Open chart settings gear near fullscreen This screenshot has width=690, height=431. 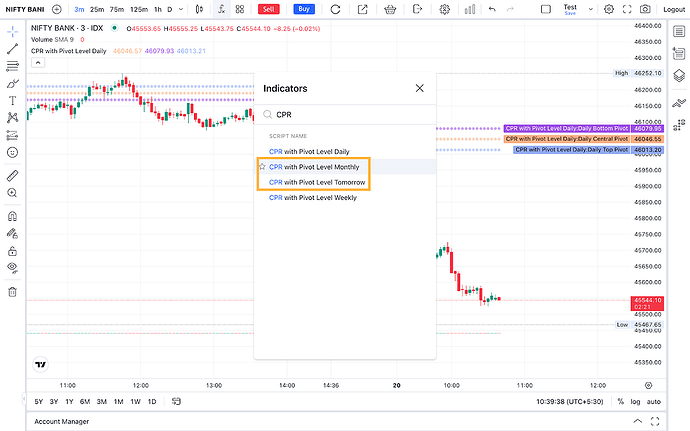tap(609, 9)
